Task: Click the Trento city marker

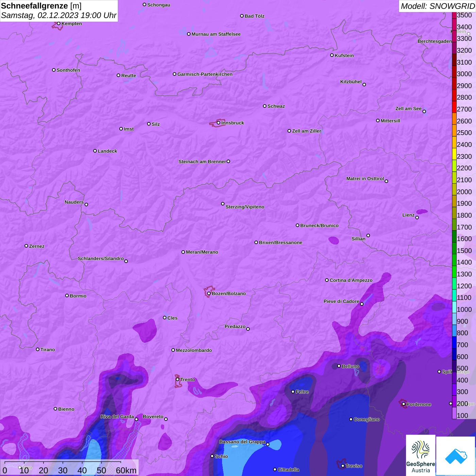Action: (x=177, y=379)
